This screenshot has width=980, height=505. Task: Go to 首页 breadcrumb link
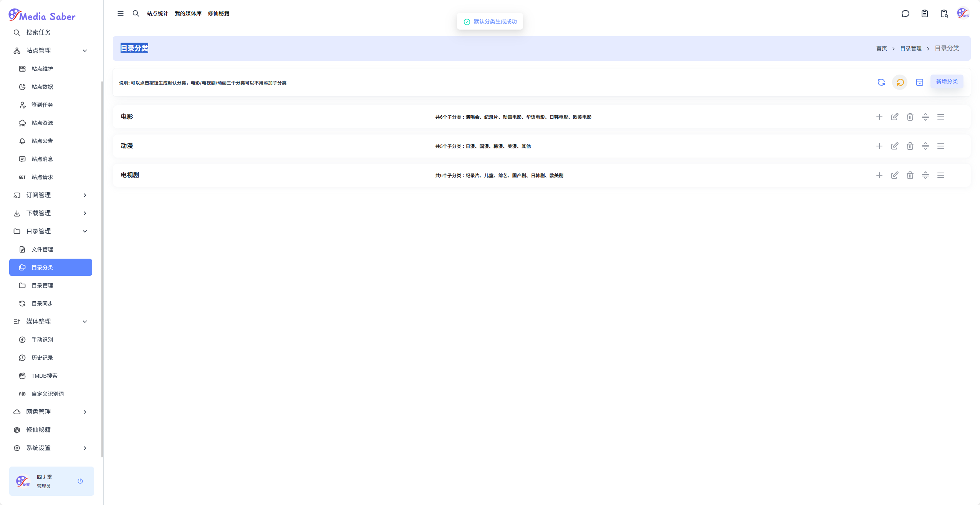(x=881, y=48)
